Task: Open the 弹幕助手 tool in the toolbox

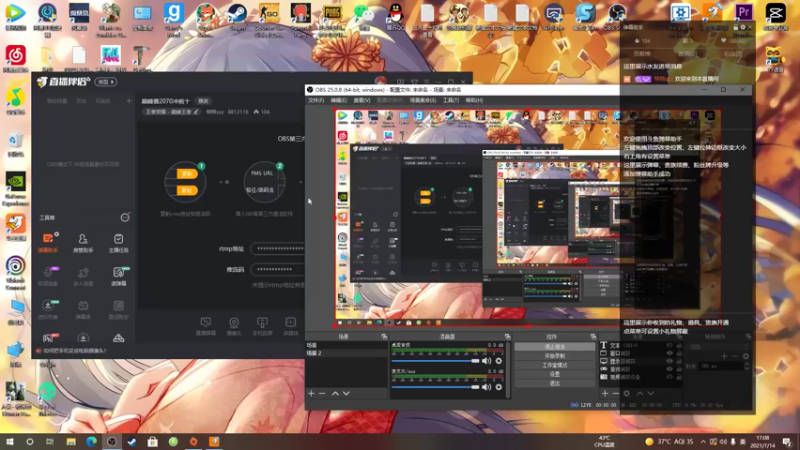Action: (48, 242)
